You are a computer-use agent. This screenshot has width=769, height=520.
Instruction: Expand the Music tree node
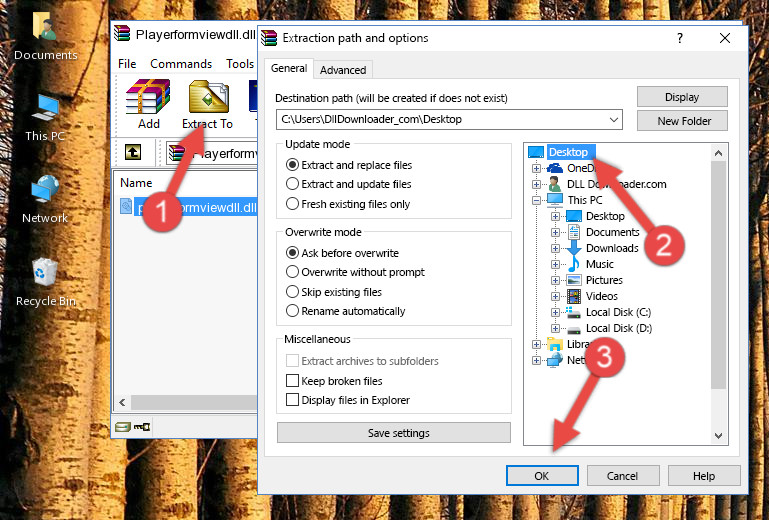click(555, 264)
